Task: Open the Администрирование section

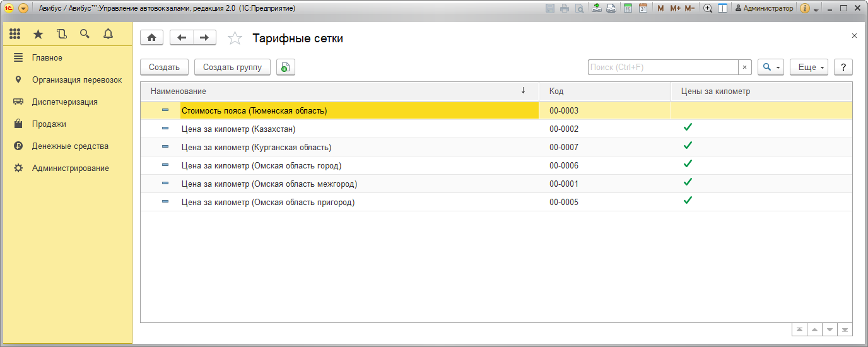Action: [x=70, y=168]
